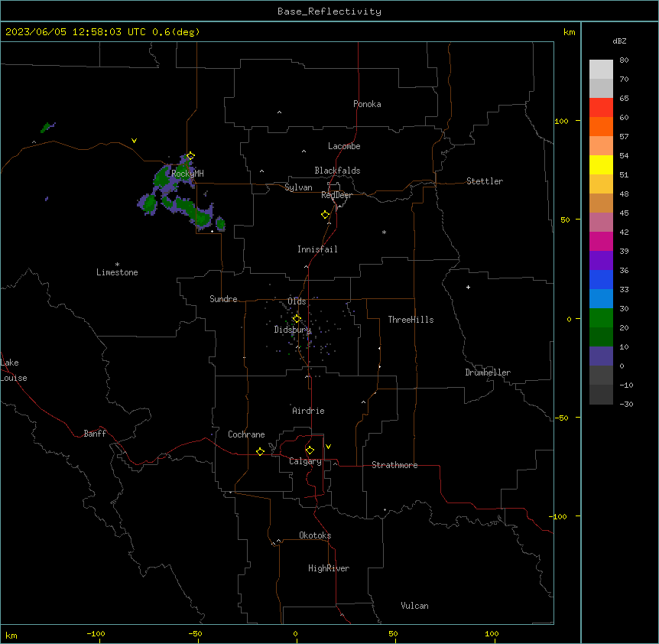Click the ThreeHills town label
659x644 pixels.
[411, 320]
